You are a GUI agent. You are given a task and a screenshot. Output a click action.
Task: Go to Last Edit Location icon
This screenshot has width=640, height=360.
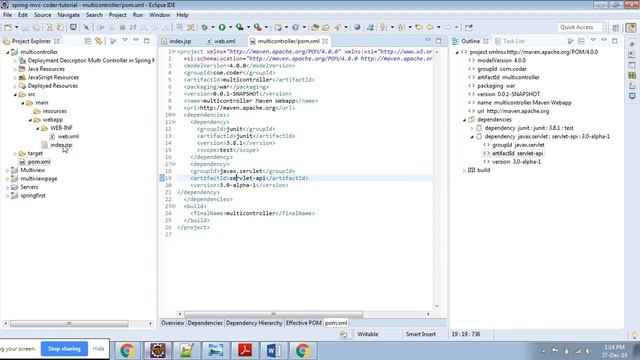coord(419,27)
